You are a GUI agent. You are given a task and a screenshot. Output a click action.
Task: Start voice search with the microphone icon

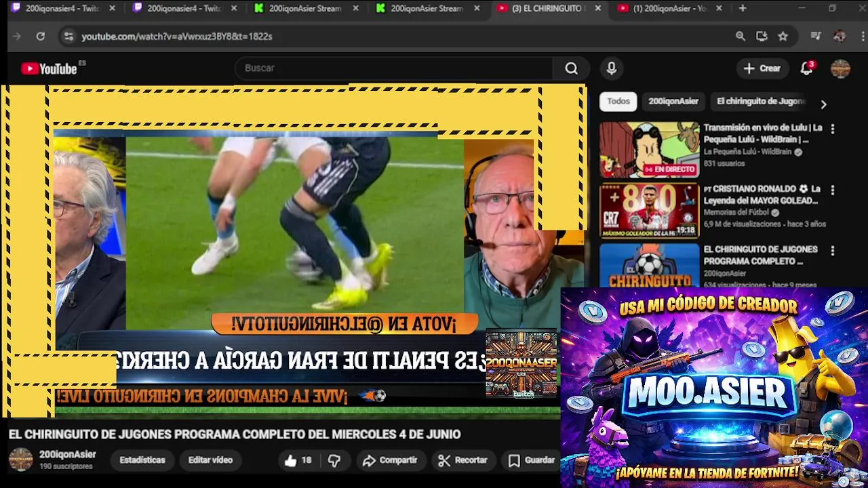pos(612,68)
